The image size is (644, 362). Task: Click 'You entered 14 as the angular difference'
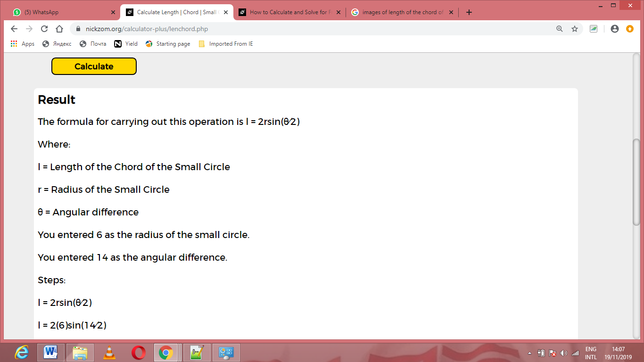pos(132,257)
